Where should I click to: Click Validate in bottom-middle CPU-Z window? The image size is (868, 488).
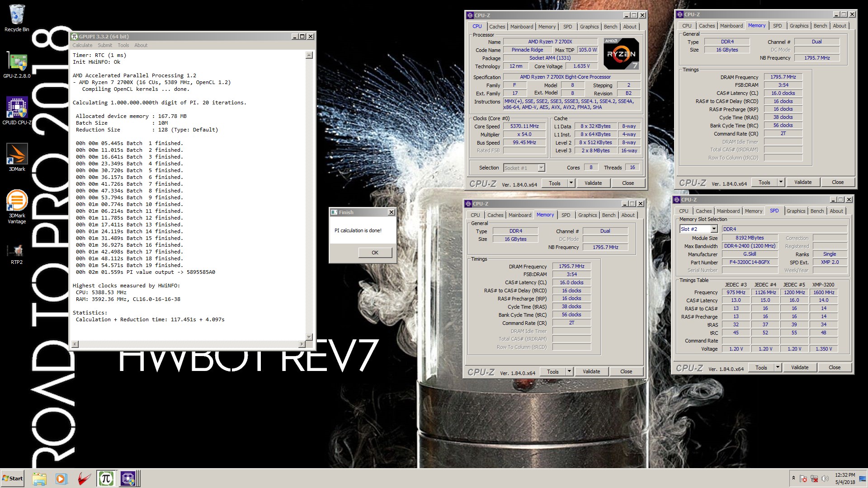point(591,371)
